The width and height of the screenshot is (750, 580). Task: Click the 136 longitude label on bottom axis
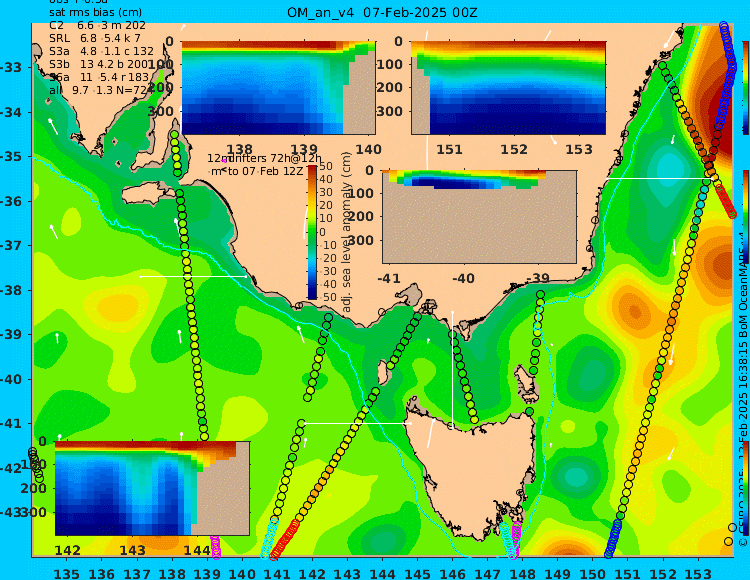click(102, 573)
